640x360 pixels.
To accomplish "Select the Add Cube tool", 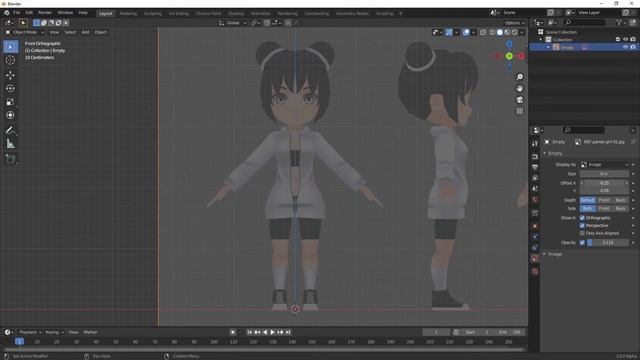I will pyautogui.click(x=10, y=159).
